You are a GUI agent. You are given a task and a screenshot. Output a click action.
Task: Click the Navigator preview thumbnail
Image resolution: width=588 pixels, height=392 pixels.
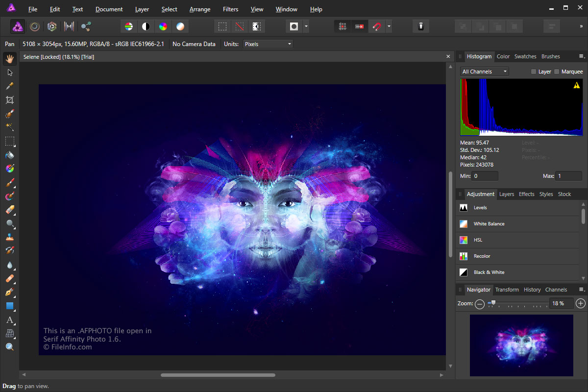pos(521,345)
